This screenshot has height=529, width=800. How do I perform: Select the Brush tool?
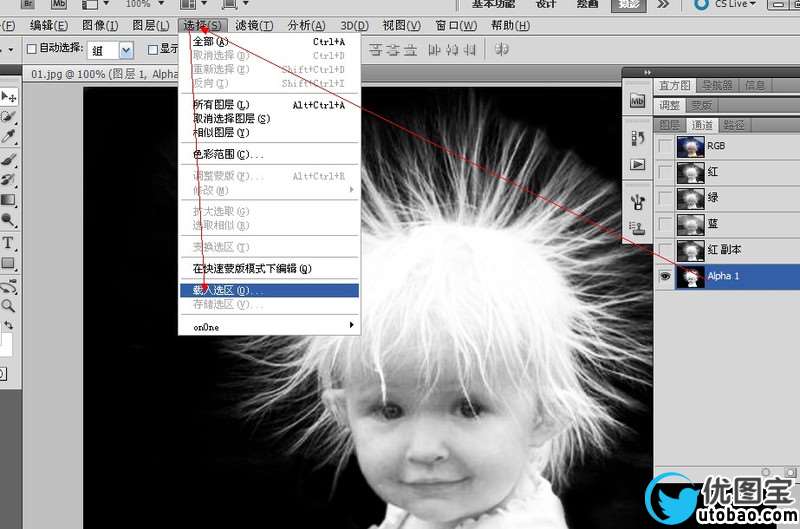click(x=8, y=160)
